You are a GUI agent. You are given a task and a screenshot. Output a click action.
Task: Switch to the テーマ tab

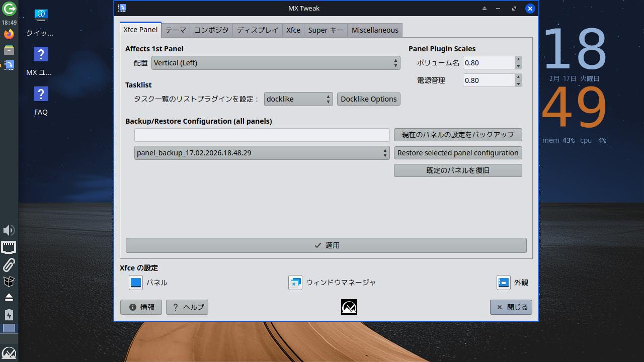[176, 30]
